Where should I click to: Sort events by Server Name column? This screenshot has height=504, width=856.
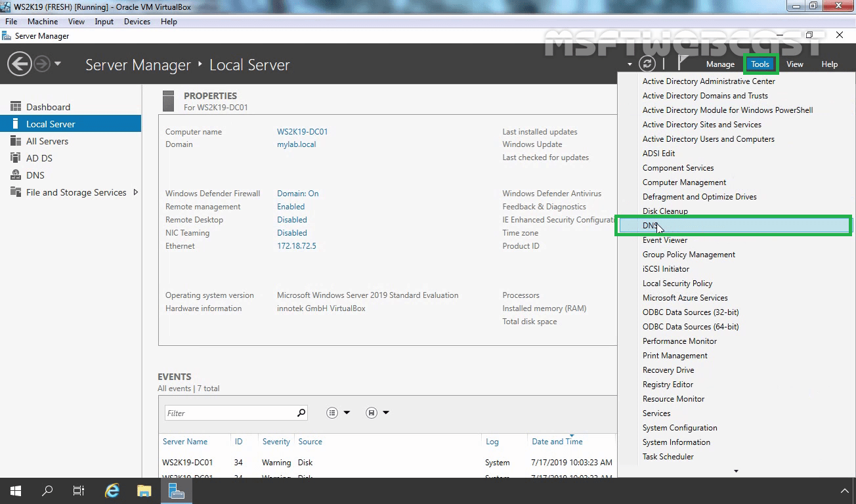coord(185,442)
